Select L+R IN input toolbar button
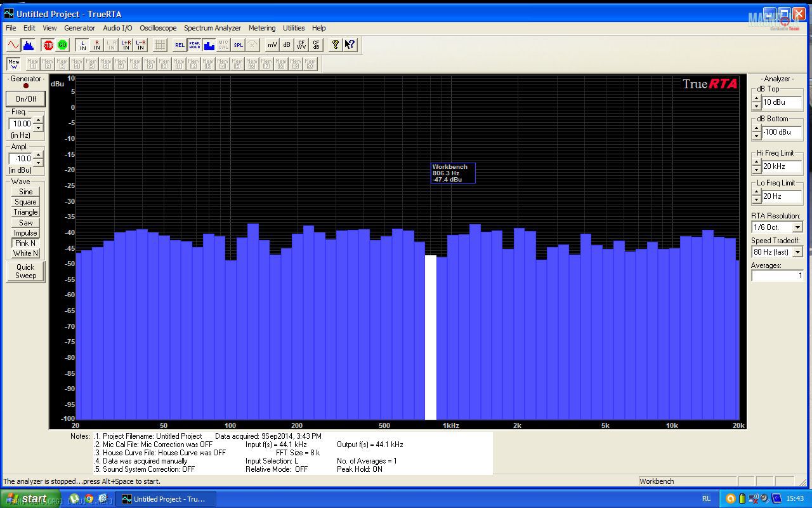The width and height of the screenshot is (812, 508). [x=126, y=44]
